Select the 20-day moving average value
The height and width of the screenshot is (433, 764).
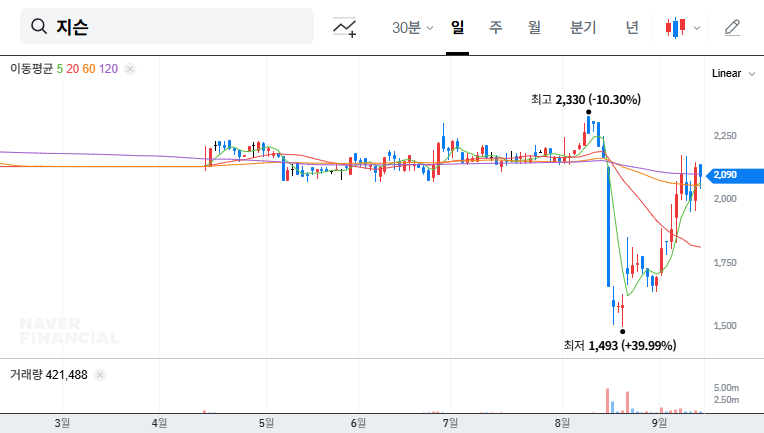click(73, 69)
